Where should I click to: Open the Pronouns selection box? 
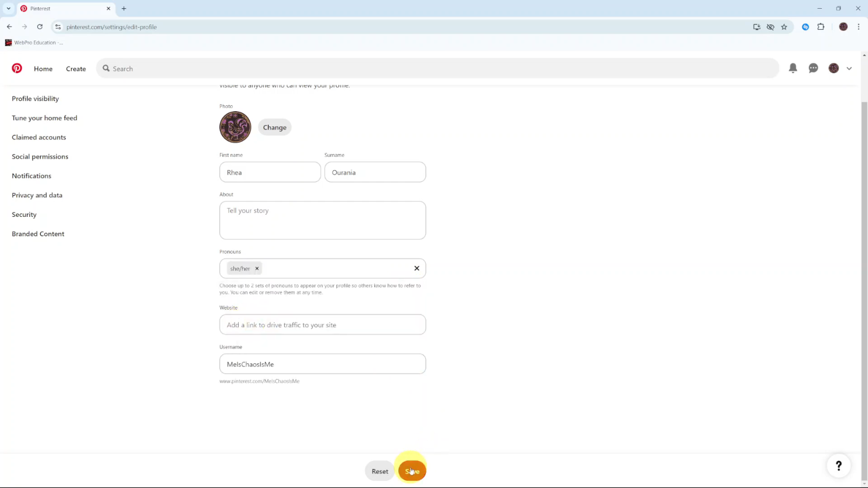click(323, 268)
